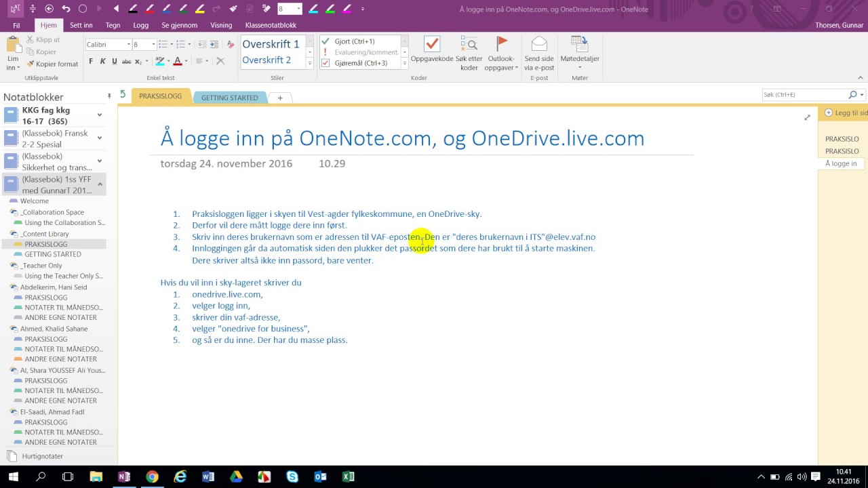Image resolution: width=868 pixels, height=488 pixels.
Task: Apply Overskrift 2 style
Action: click(x=267, y=60)
